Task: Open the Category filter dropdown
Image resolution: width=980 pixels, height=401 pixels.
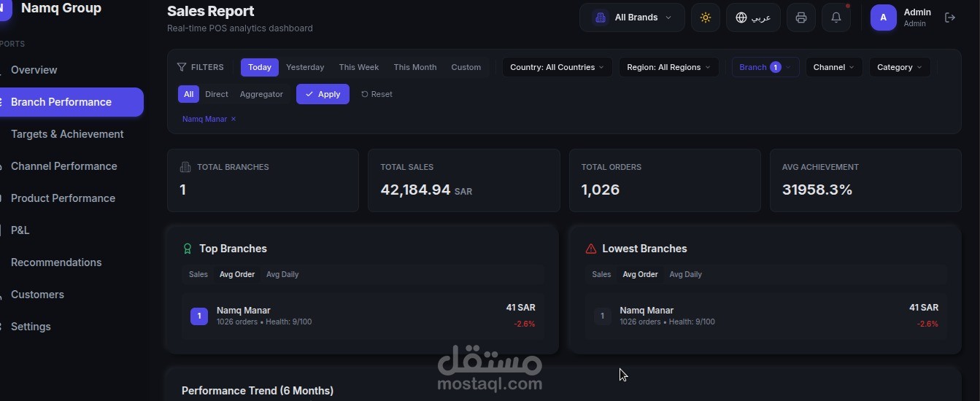Action: (x=900, y=67)
